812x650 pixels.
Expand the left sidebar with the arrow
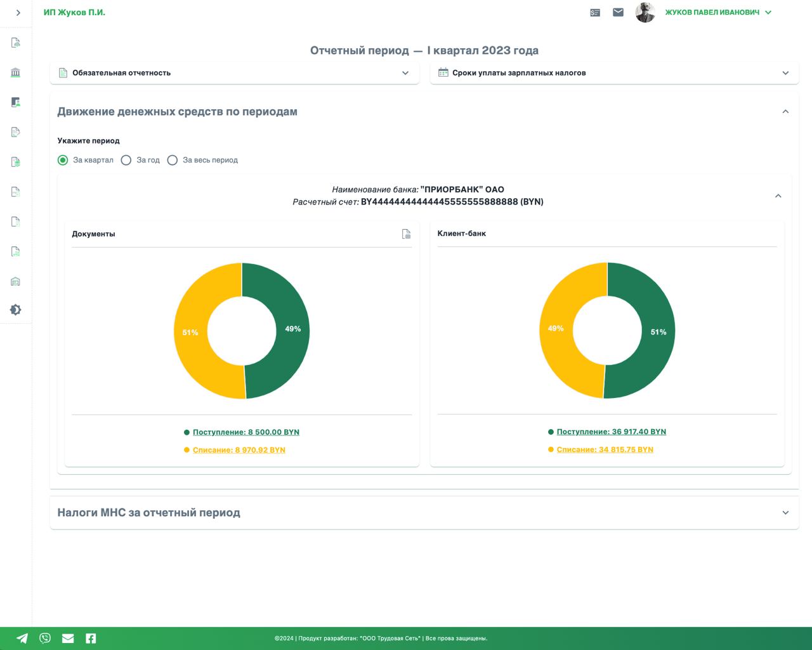(18, 13)
